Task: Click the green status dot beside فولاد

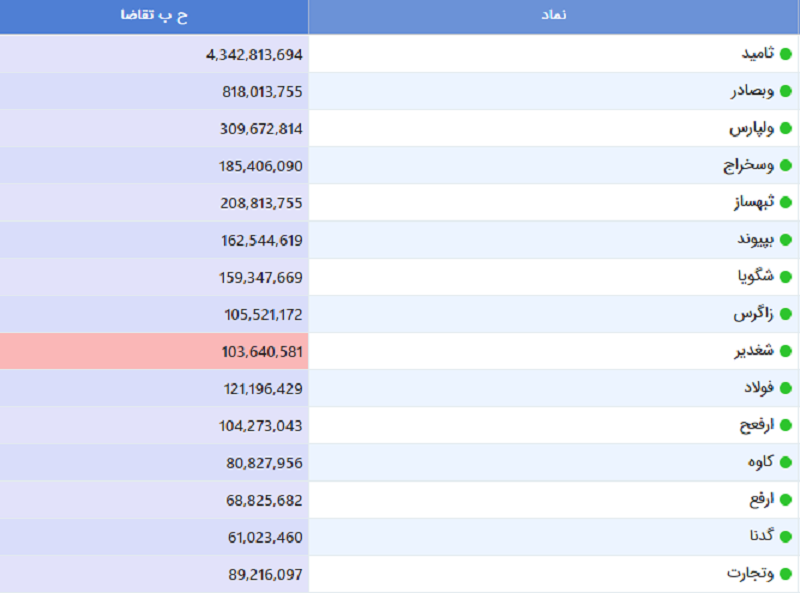Action: [x=785, y=388]
